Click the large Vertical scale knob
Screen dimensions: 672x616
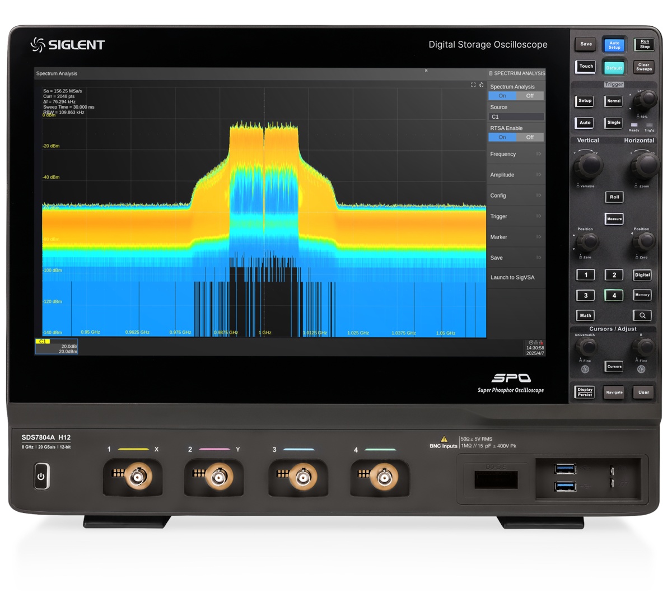click(588, 165)
